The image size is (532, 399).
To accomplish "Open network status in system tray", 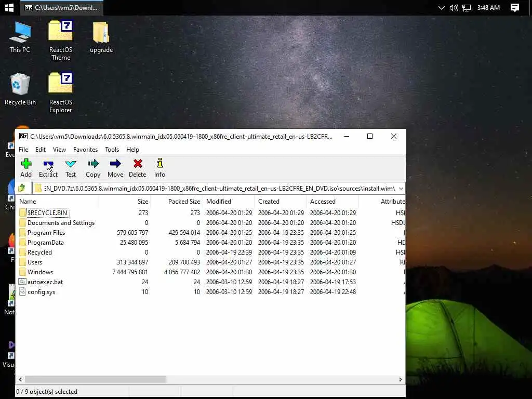I will pos(467,8).
